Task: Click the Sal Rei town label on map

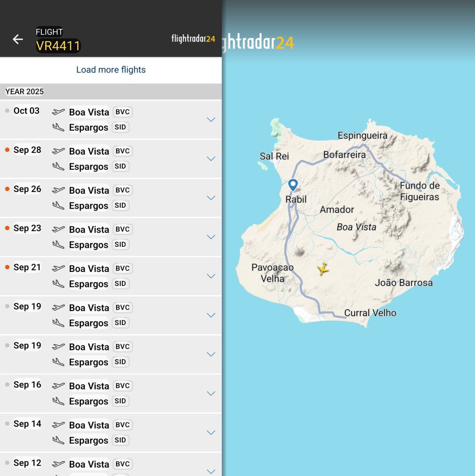Action: (x=274, y=156)
